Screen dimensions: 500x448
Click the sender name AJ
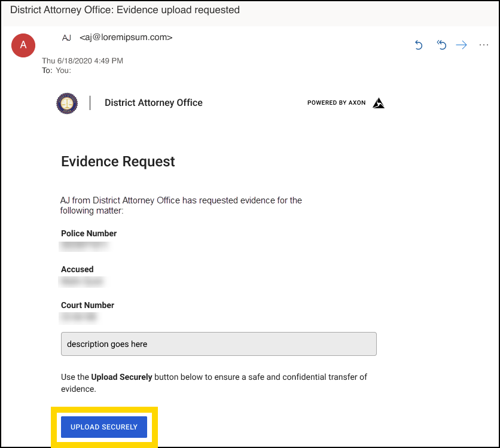point(66,37)
